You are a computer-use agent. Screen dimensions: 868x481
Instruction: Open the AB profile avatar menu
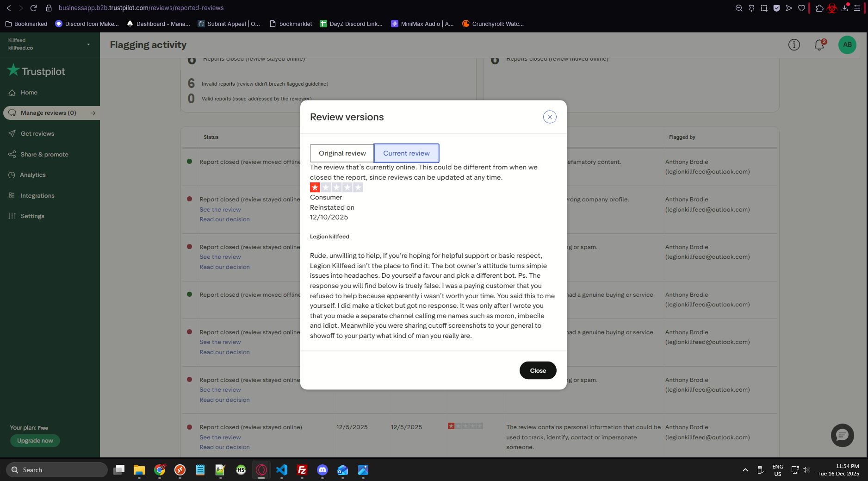click(x=847, y=45)
